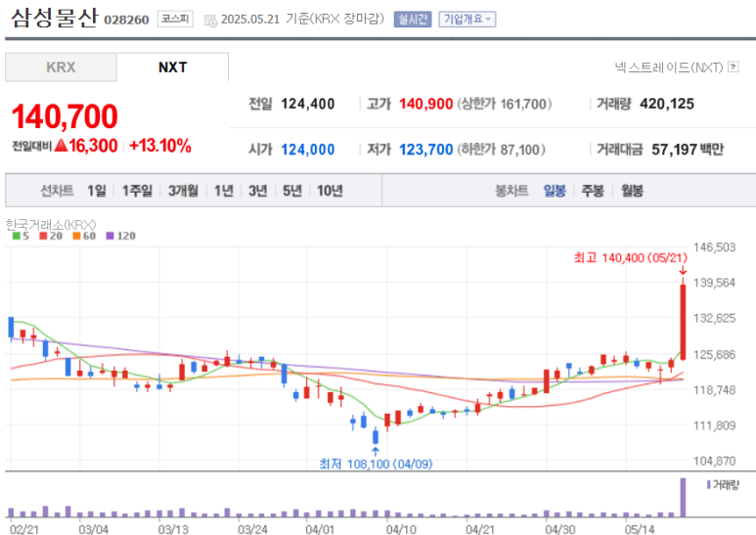Click the red 20-day moving average swatch
Image resolution: width=756 pixels, height=535 pixels.
coord(43,236)
